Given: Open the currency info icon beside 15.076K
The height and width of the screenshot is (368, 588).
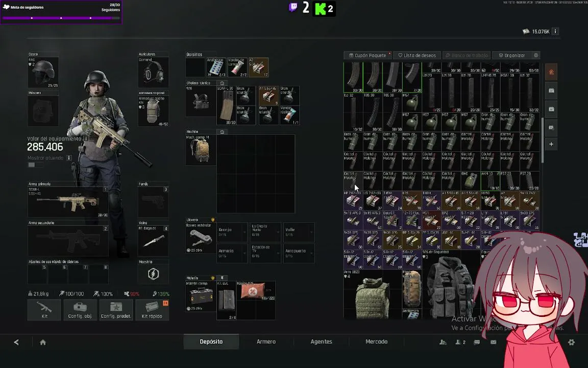Looking at the screenshot, I should coord(555,32).
